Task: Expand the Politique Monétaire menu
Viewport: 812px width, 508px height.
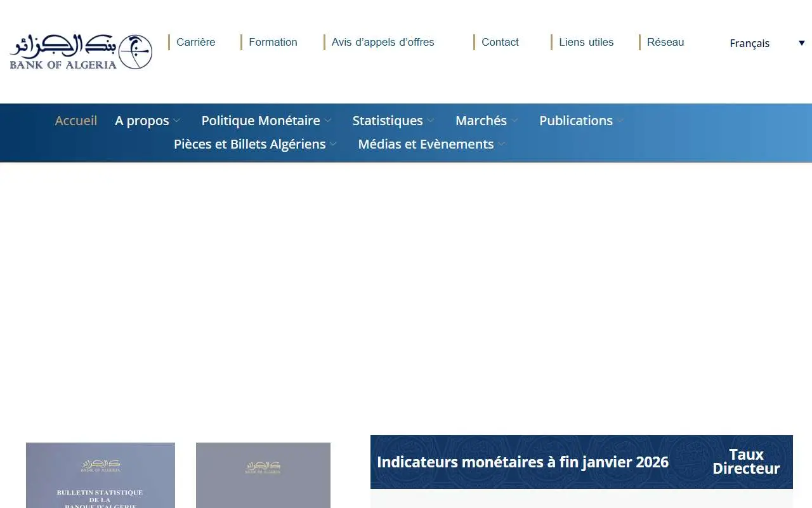Action: [x=266, y=121]
